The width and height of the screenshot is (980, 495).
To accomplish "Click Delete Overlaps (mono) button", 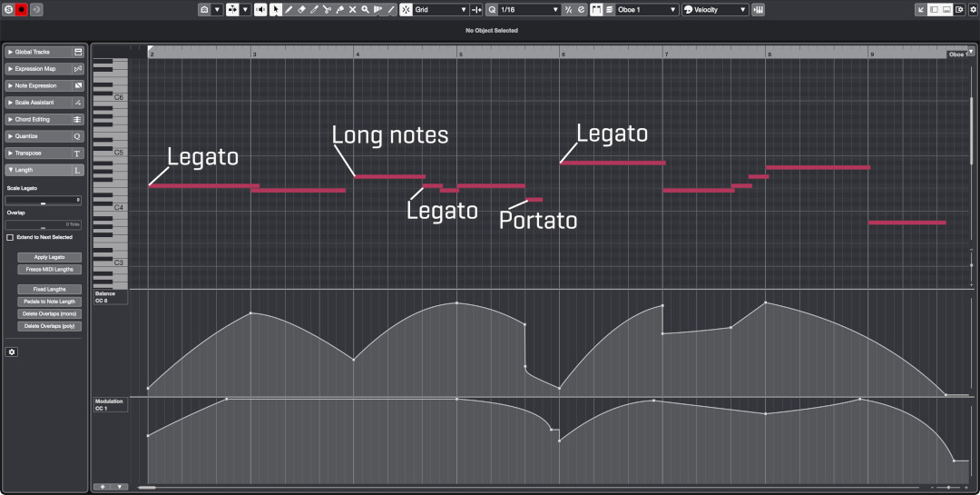I will [x=49, y=314].
